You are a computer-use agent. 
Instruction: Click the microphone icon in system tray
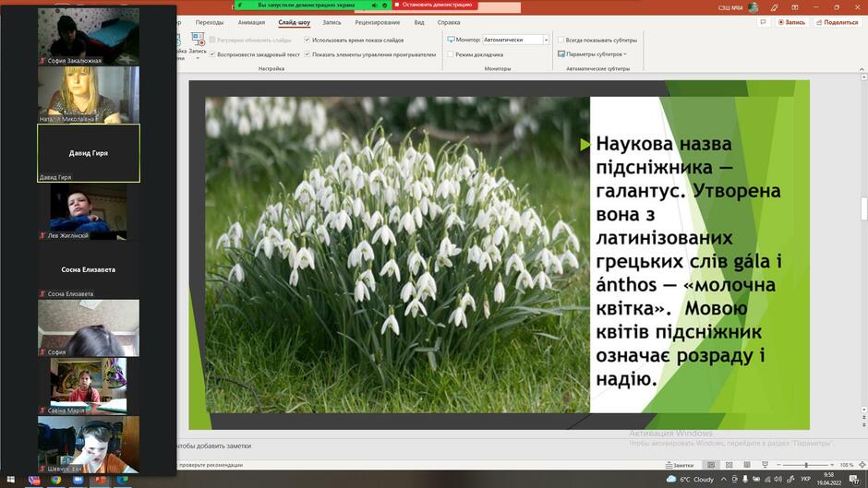pyautogui.click(x=745, y=479)
